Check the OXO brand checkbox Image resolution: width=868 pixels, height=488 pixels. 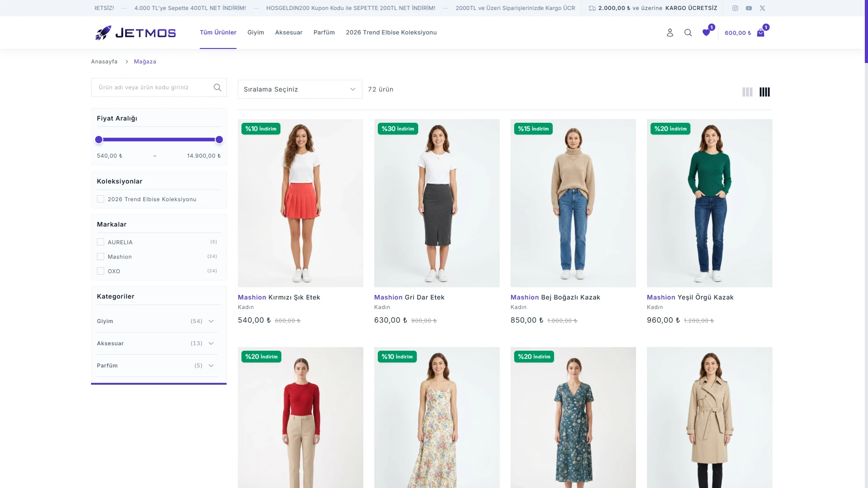tap(101, 271)
